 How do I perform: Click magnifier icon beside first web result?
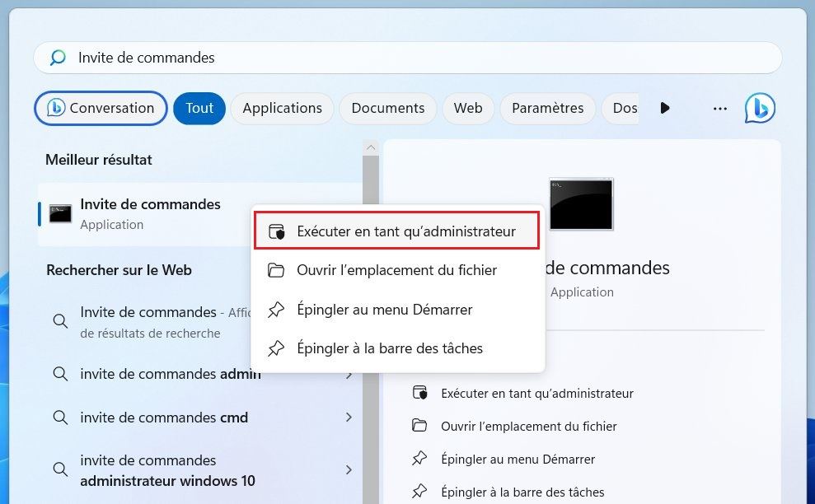[60, 321]
